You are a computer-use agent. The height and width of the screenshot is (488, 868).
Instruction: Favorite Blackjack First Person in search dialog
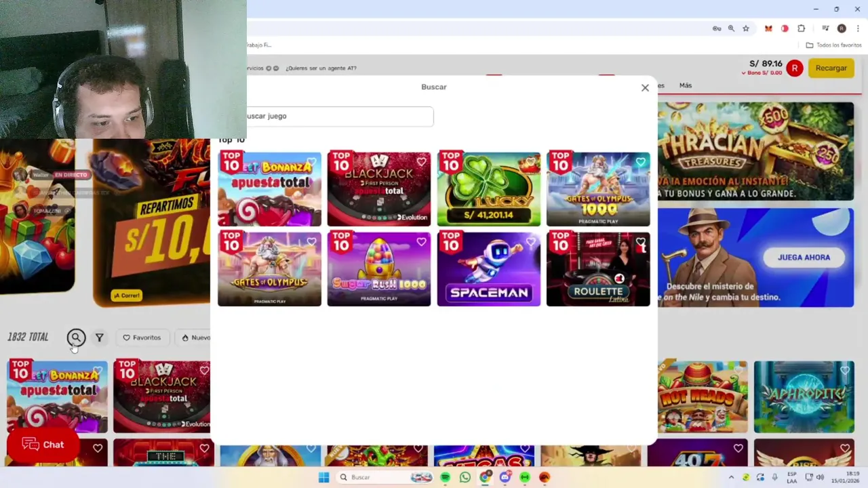(421, 162)
